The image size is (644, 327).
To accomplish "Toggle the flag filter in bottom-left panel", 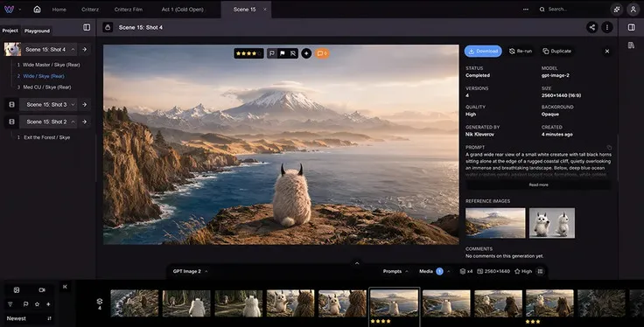I will 25,304.
